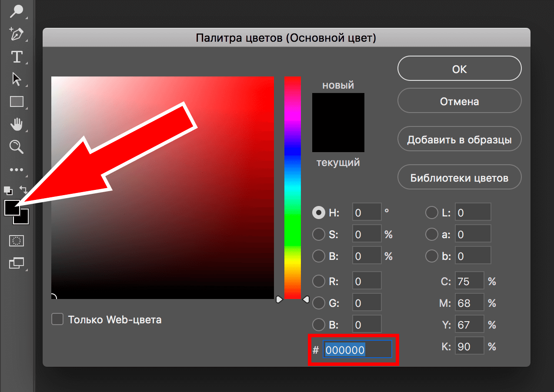Select the S saturation radio button
The width and height of the screenshot is (554, 392).
(x=319, y=234)
